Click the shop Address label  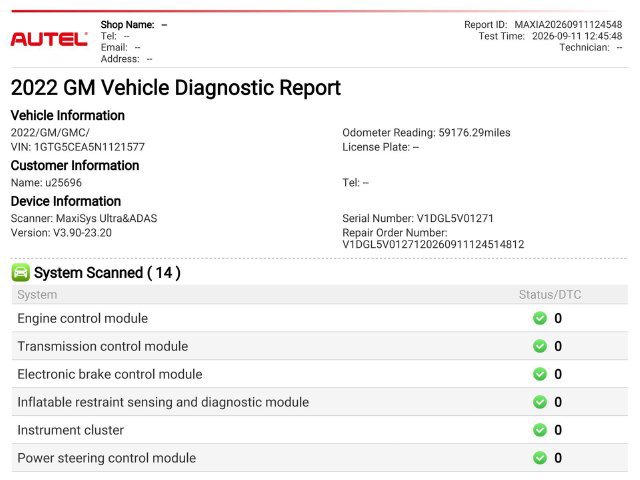pyautogui.click(x=120, y=59)
